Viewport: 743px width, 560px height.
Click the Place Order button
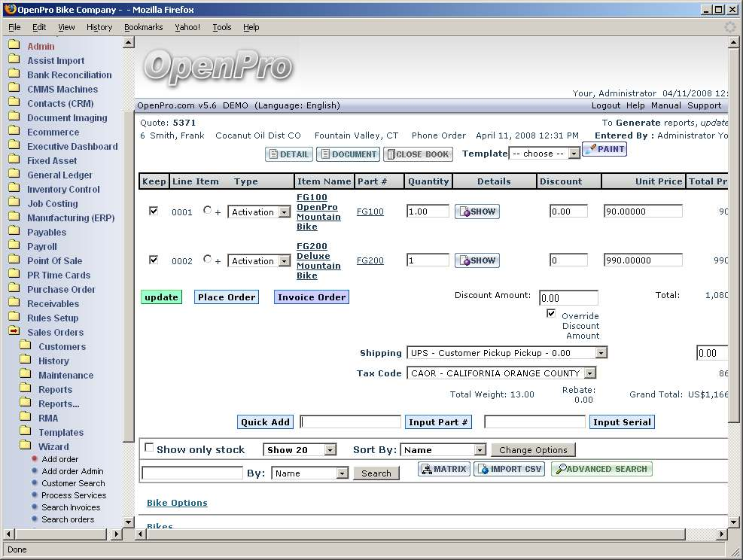[227, 297]
